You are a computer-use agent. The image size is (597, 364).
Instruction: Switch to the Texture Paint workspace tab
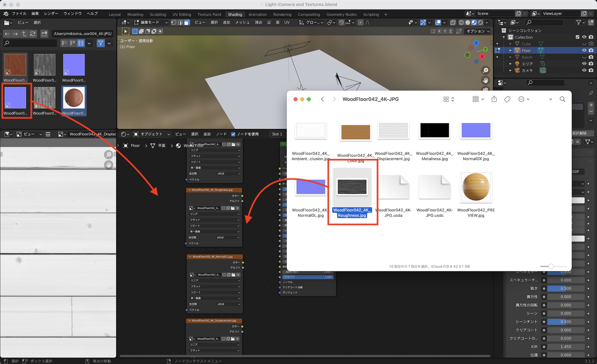point(209,14)
